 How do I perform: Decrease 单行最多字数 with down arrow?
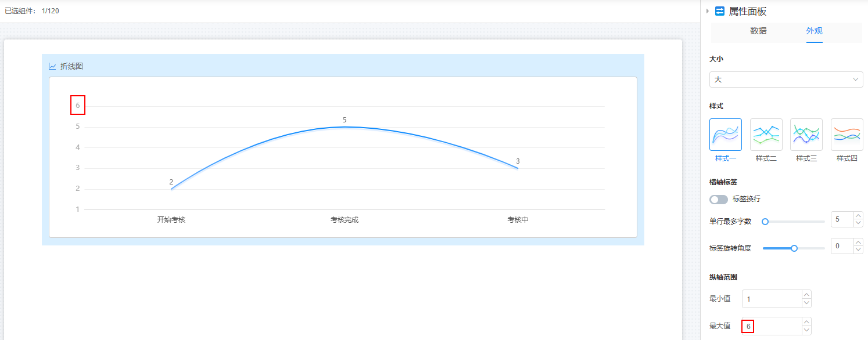pyautogui.click(x=858, y=223)
